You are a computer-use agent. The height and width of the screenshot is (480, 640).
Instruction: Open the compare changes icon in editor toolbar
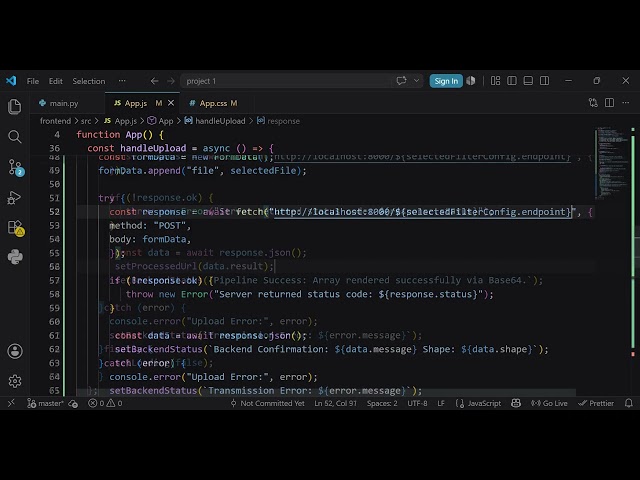point(593,103)
